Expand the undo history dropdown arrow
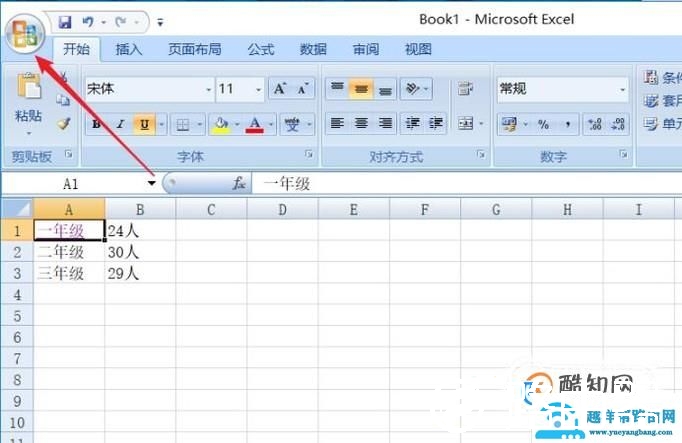The width and height of the screenshot is (682, 443). coord(104,22)
